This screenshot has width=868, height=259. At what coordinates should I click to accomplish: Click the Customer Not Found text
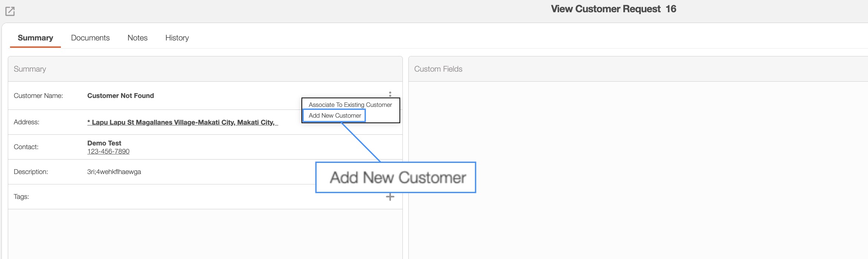click(120, 96)
